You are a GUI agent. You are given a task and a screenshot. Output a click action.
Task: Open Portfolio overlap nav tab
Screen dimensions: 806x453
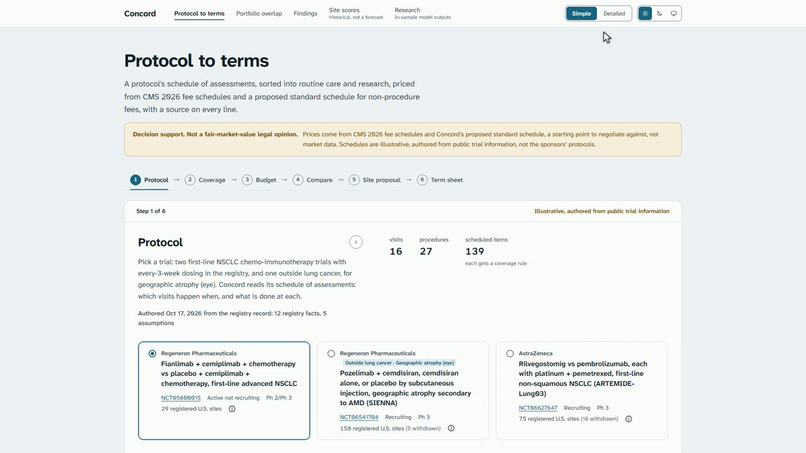[x=259, y=14]
